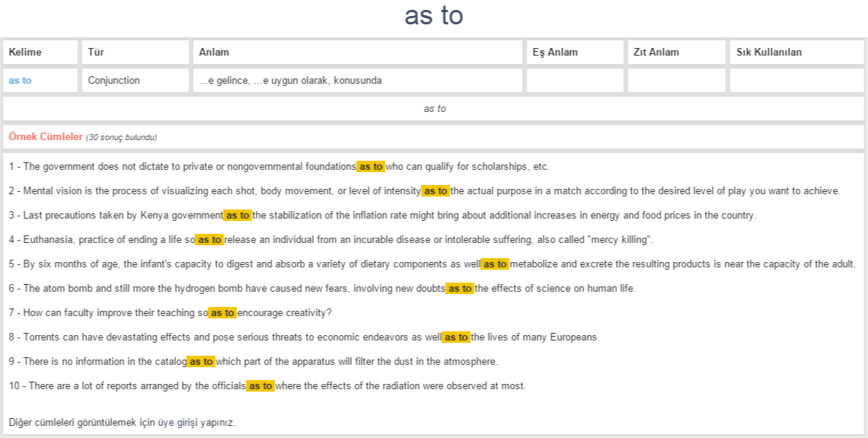Select the "Tür" column header

point(96,53)
